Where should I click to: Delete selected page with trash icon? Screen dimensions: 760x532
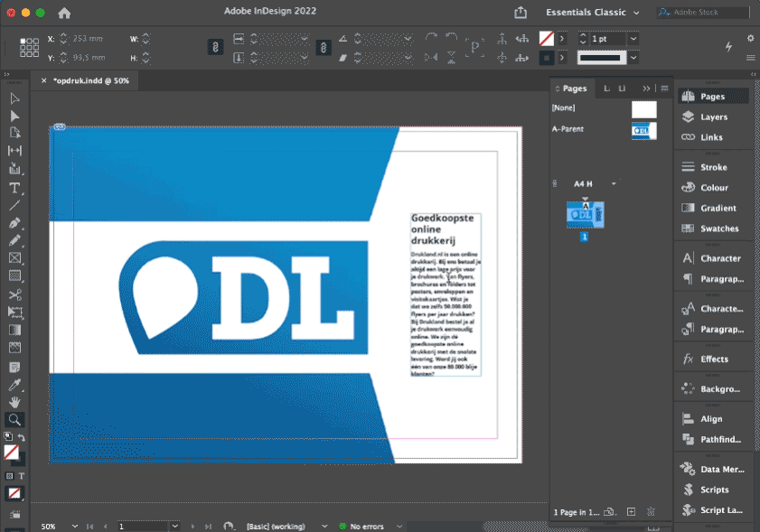tap(651, 511)
